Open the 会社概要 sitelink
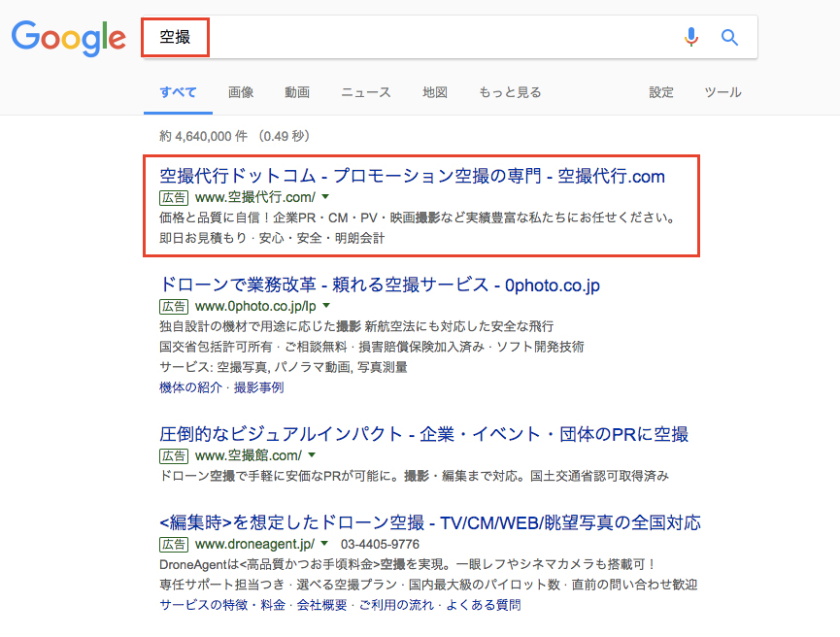The height and width of the screenshot is (637, 840). point(322,605)
